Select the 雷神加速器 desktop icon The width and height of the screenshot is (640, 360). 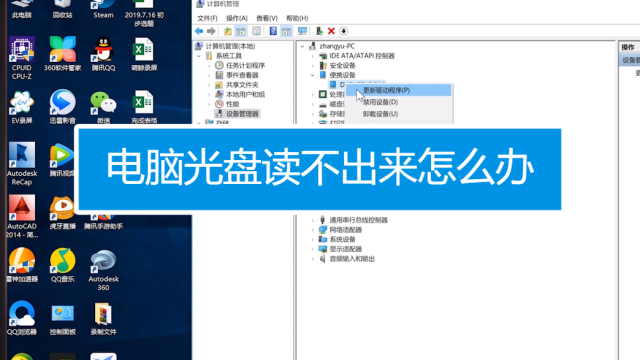(22, 265)
